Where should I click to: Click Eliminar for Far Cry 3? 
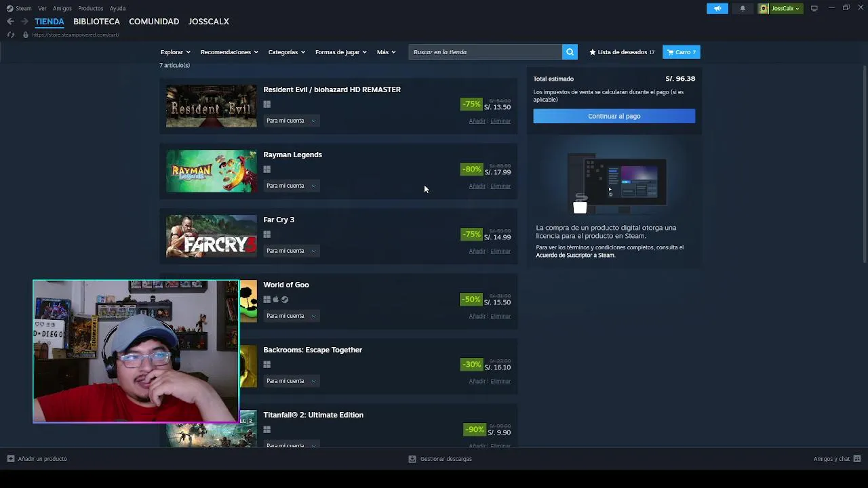[x=500, y=251]
